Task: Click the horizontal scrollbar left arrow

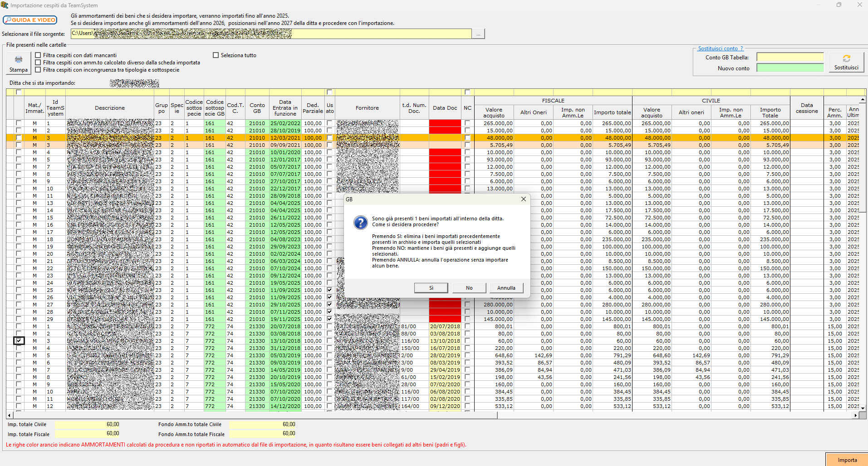Action: click(x=9, y=415)
